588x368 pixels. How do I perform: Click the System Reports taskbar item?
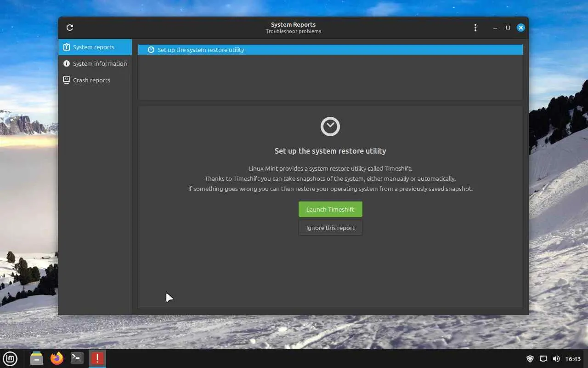tap(97, 358)
